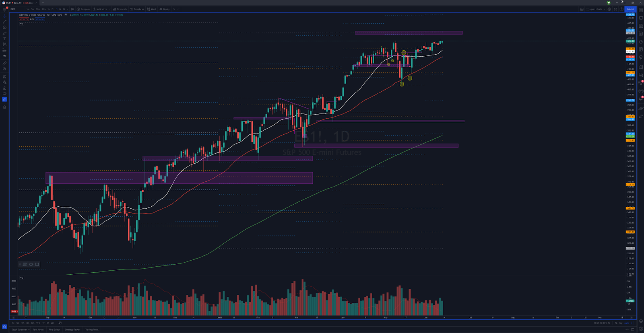This screenshot has width=644, height=333.
Task: Click the red sell price button
Action: (23, 19)
